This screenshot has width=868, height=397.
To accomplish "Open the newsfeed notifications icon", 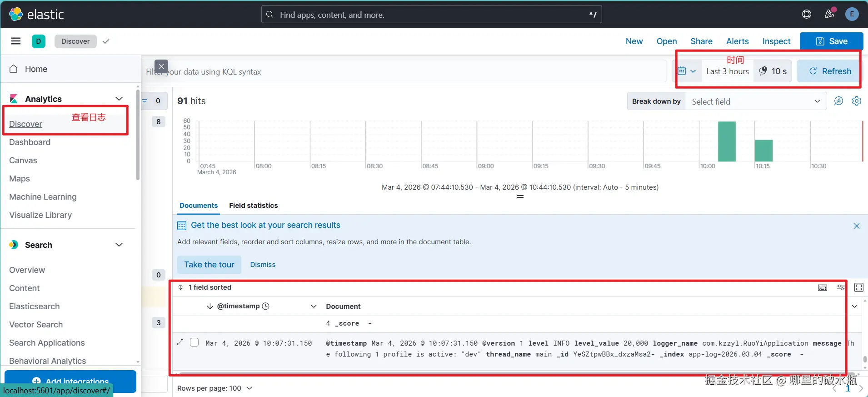I will tap(829, 14).
